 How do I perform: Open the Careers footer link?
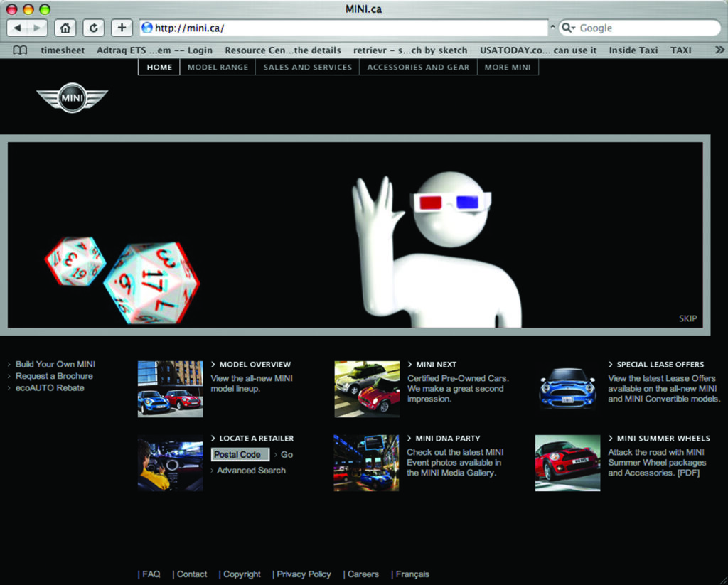point(363,574)
